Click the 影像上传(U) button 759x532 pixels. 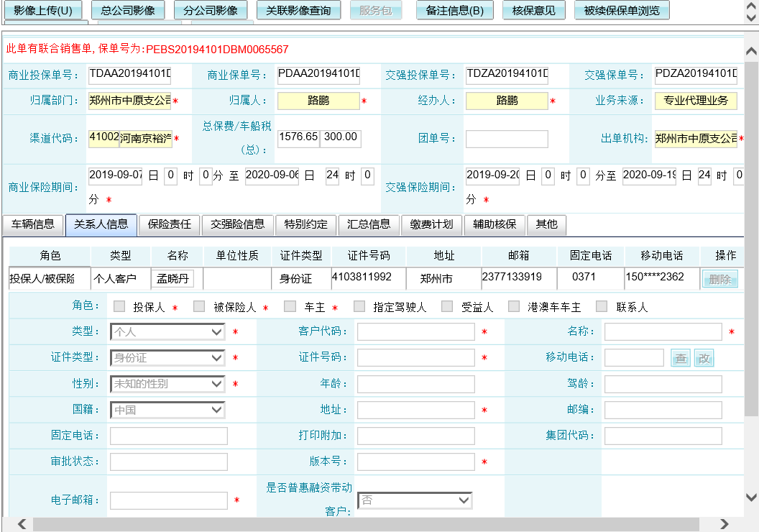pyautogui.click(x=44, y=11)
